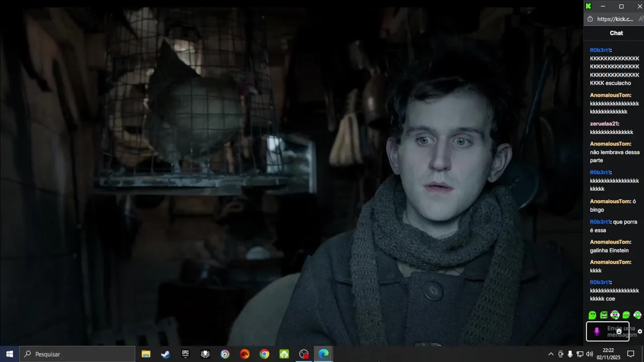Click the Kick logo in the title bar

(x=588, y=6)
